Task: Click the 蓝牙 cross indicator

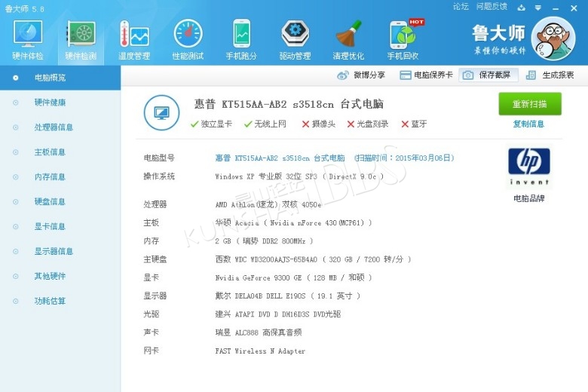Action: pos(414,124)
